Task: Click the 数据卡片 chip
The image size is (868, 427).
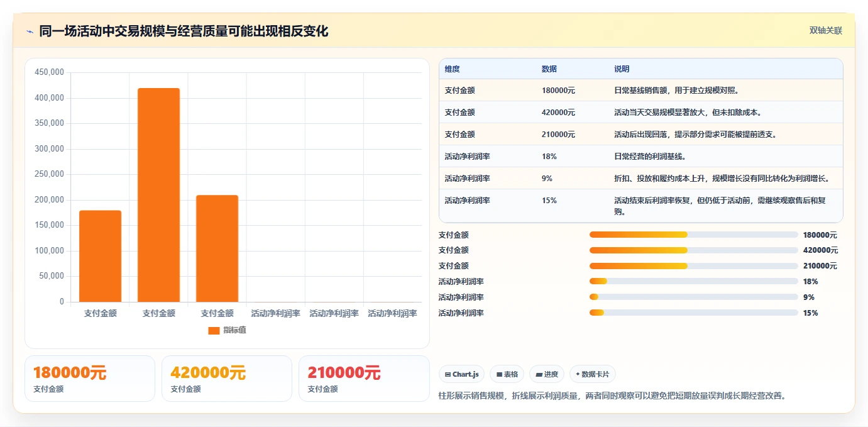Action: (593, 374)
